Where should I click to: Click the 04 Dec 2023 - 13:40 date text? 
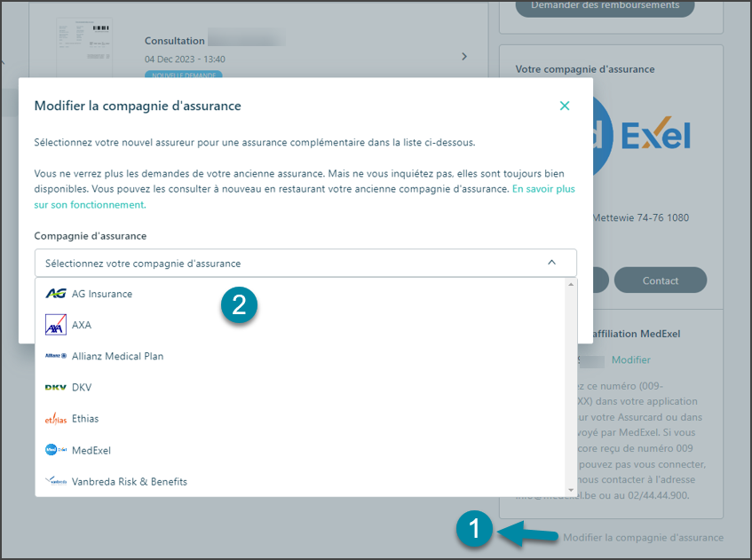[185, 59]
